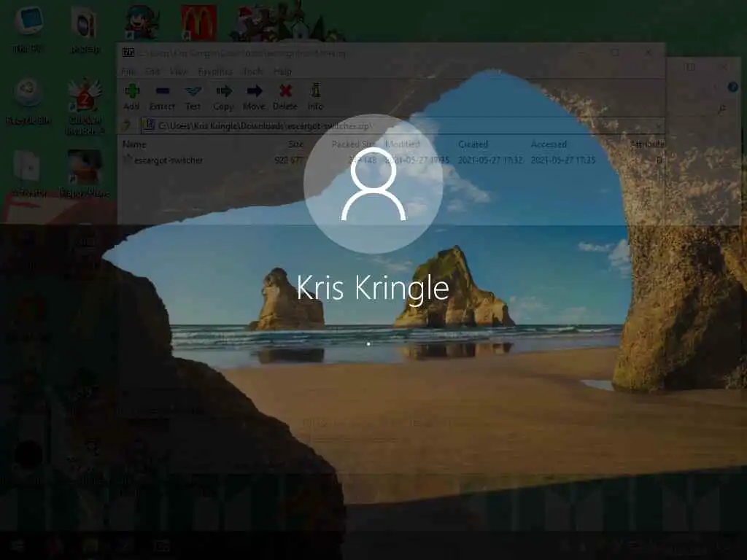Select the escargot-switcher file row

(x=391, y=160)
